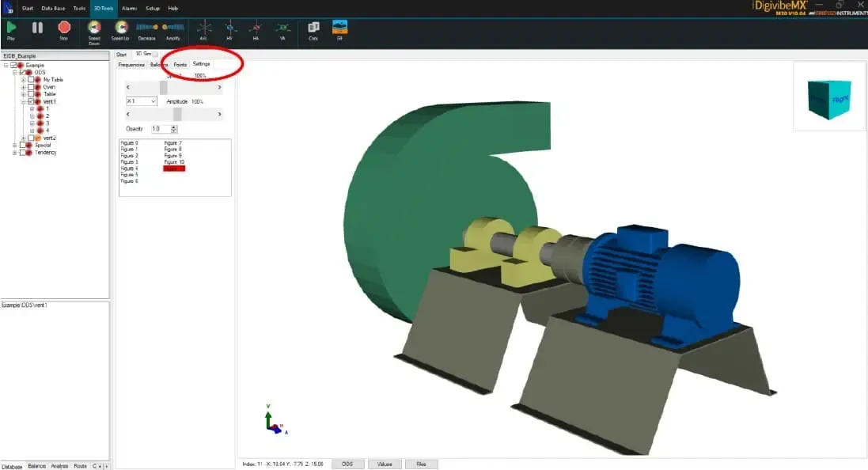Check the Tendency checkbox
868x470 pixels.
(x=23, y=152)
